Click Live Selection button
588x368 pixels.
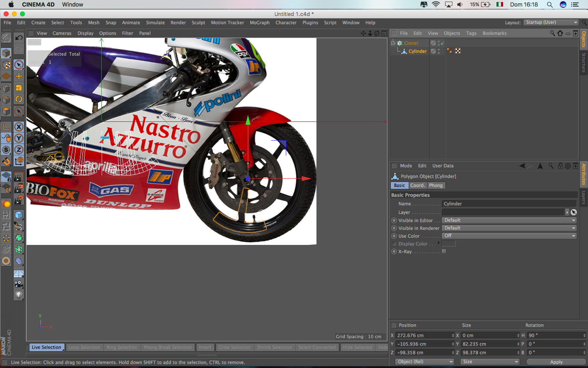46,348
